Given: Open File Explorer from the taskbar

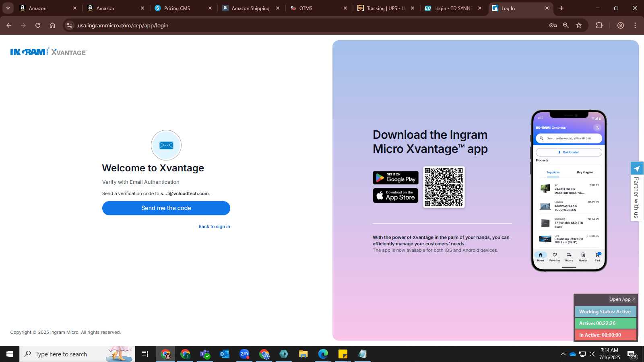Looking at the screenshot, I should pyautogui.click(x=303, y=354).
